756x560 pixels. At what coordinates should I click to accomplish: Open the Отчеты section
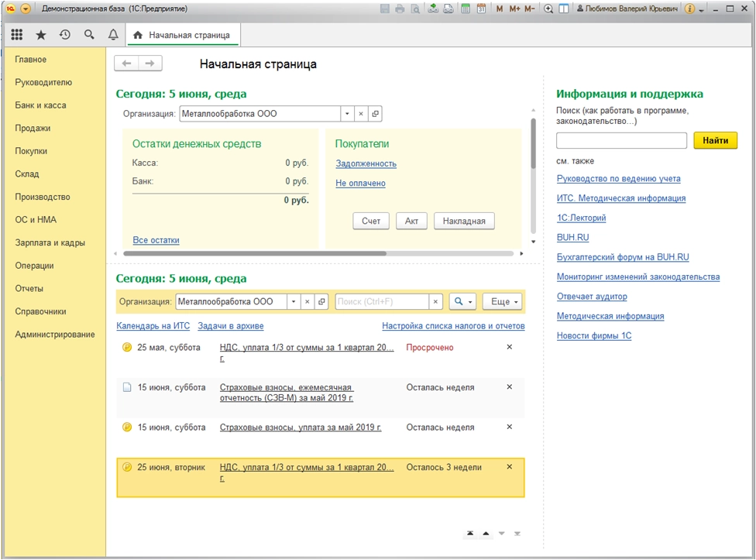(x=29, y=289)
